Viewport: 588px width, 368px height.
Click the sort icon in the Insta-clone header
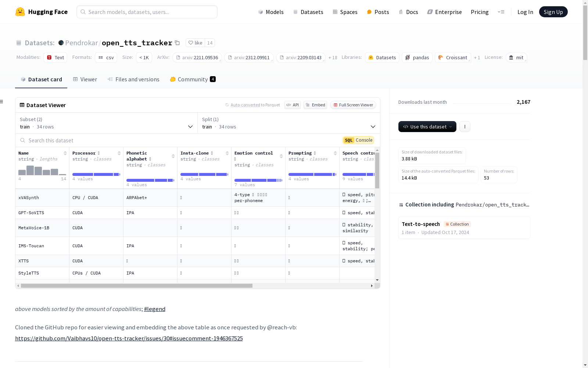(227, 153)
